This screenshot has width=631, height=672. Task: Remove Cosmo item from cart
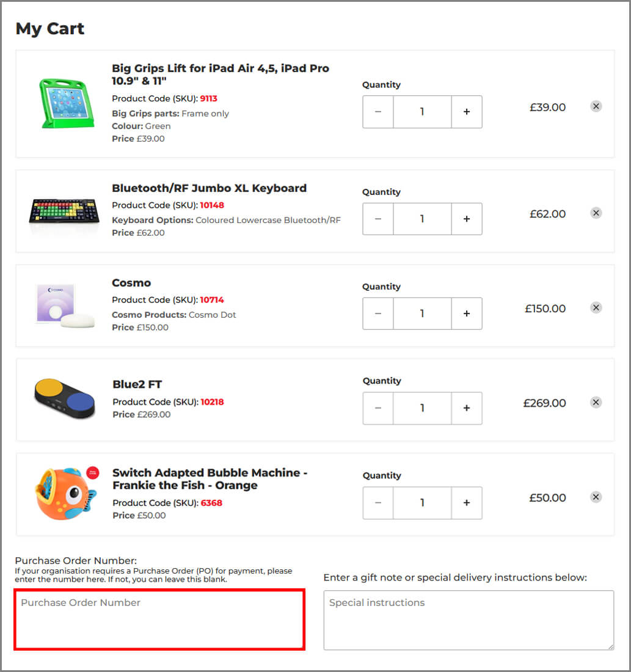click(x=596, y=308)
